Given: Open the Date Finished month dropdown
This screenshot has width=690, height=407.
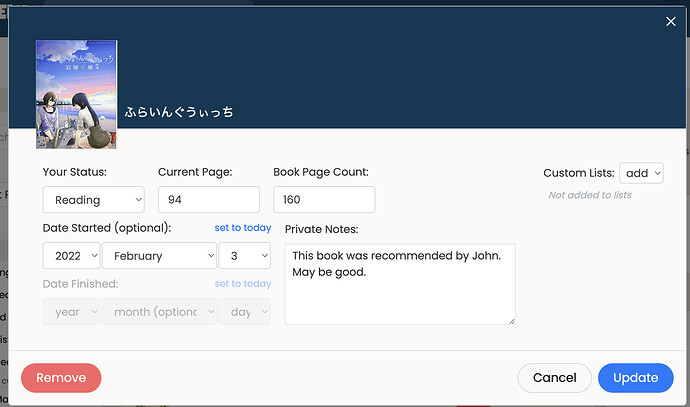Looking at the screenshot, I should tap(159, 312).
